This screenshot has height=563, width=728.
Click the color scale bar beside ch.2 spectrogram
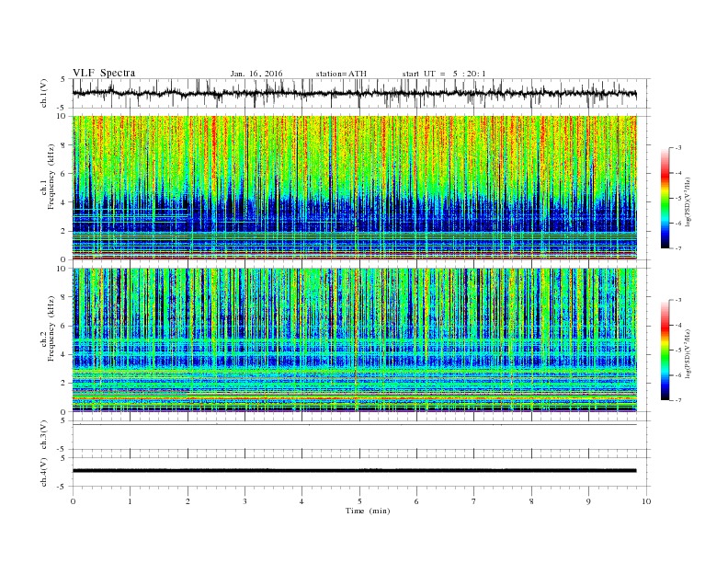[x=665, y=350]
